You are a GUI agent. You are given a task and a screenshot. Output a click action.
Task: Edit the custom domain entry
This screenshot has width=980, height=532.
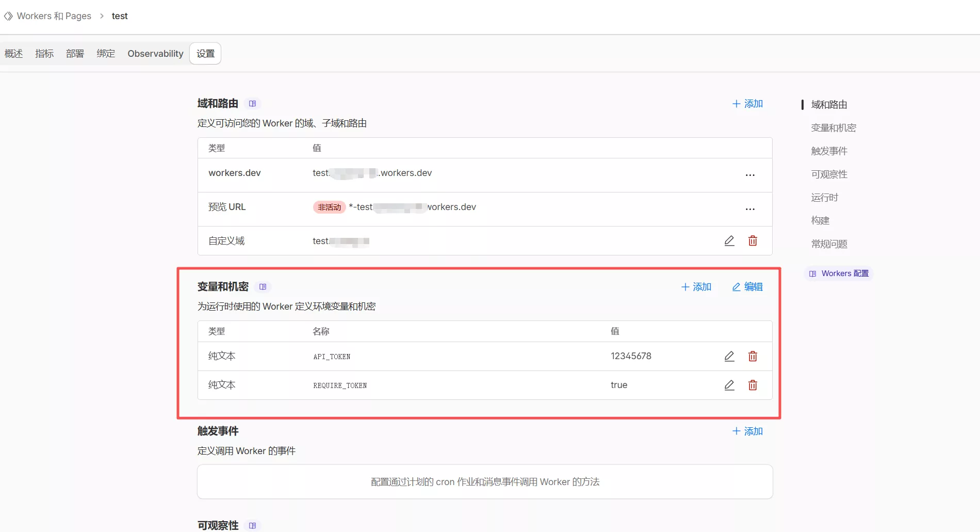click(729, 241)
